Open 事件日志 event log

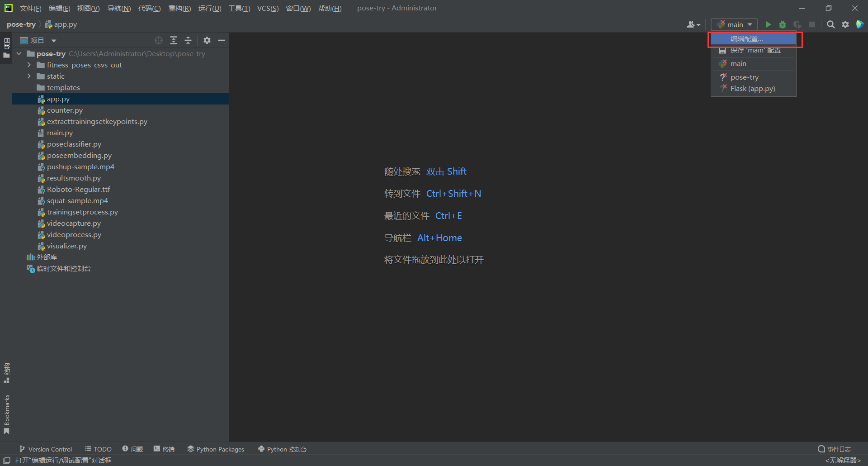[834, 449]
